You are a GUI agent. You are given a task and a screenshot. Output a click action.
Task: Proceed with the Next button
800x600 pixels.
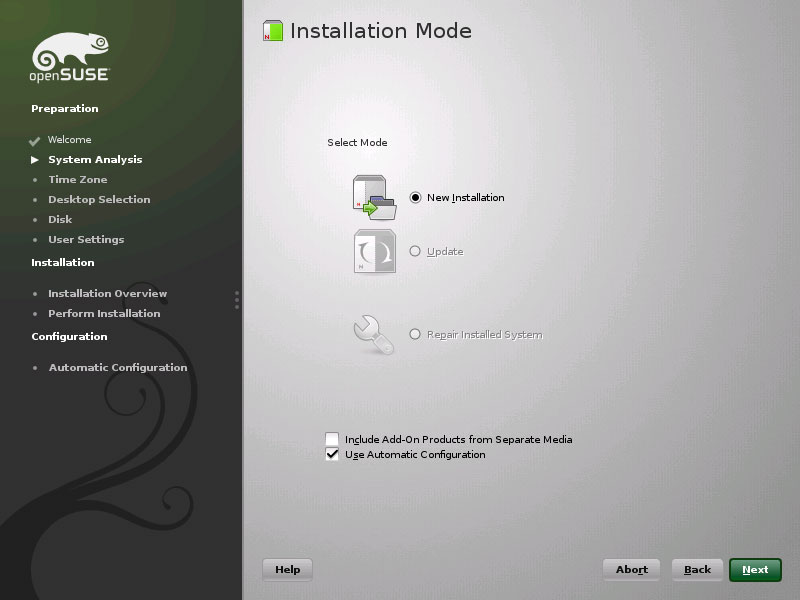tap(755, 569)
